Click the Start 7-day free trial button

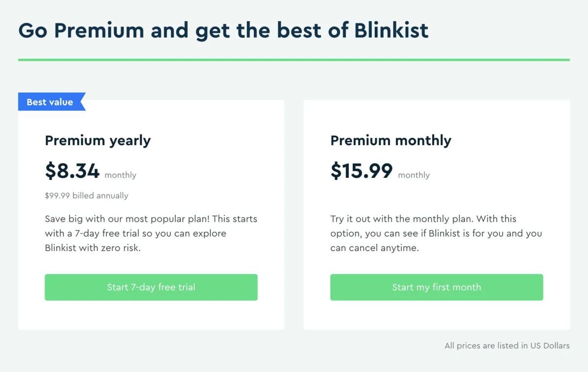pos(151,287)
